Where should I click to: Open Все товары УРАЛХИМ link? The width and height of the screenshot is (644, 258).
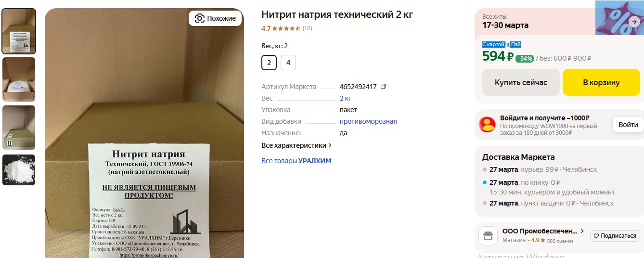[296, 161]
